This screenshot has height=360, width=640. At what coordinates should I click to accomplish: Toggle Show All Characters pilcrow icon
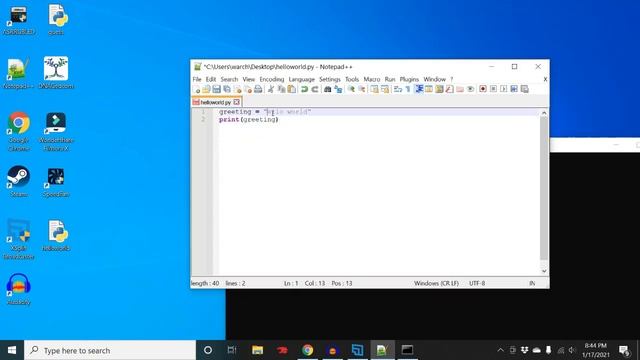408,89
